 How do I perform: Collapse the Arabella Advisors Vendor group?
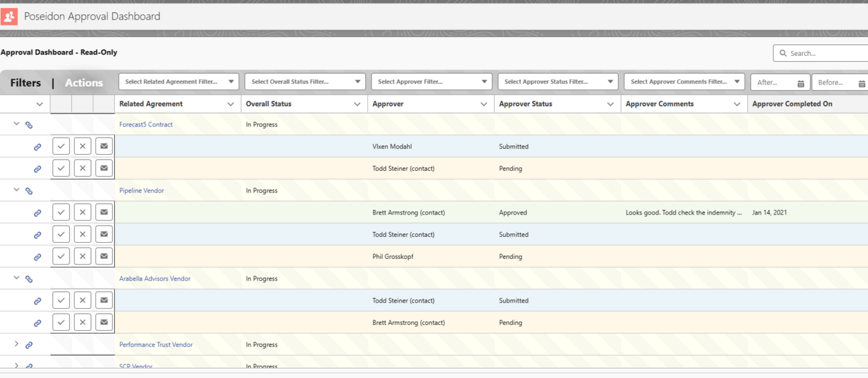coord(17,278)
